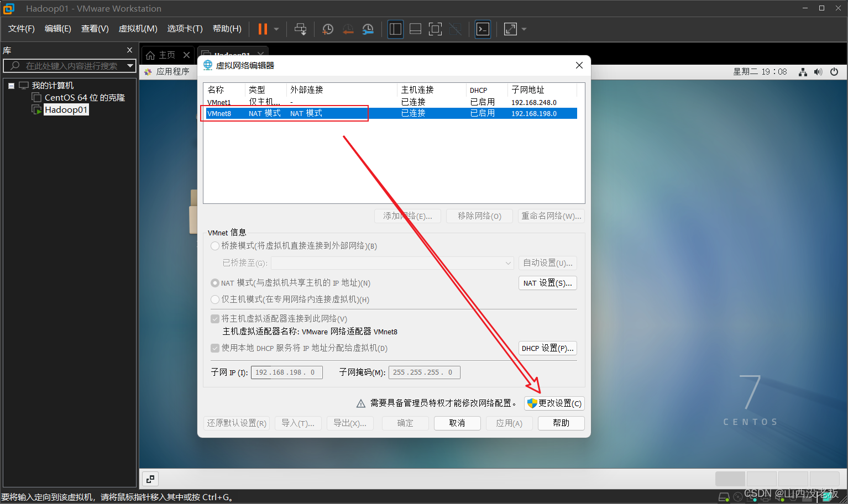Click the 子网地址 column header
Screen dimensions: 848x504
[542, 90]
